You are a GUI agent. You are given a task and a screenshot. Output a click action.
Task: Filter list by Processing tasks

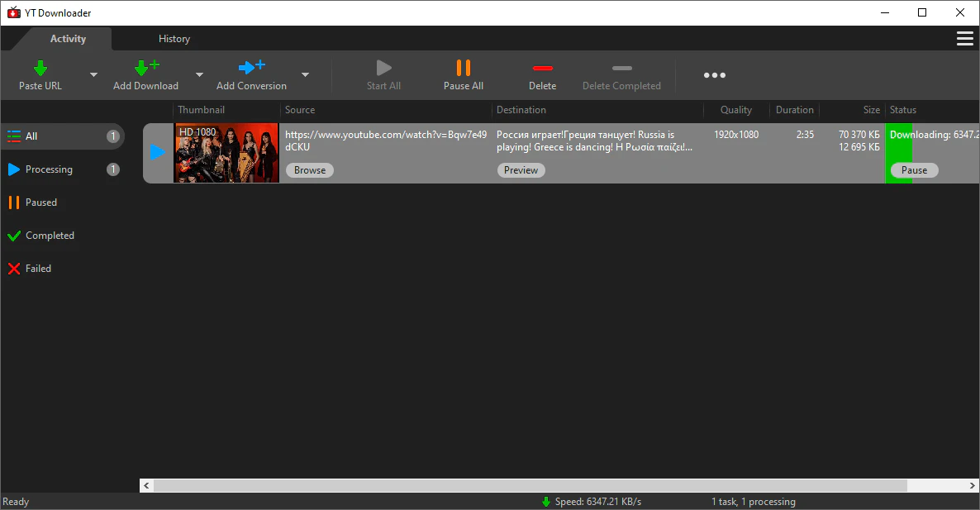[49, 169]
